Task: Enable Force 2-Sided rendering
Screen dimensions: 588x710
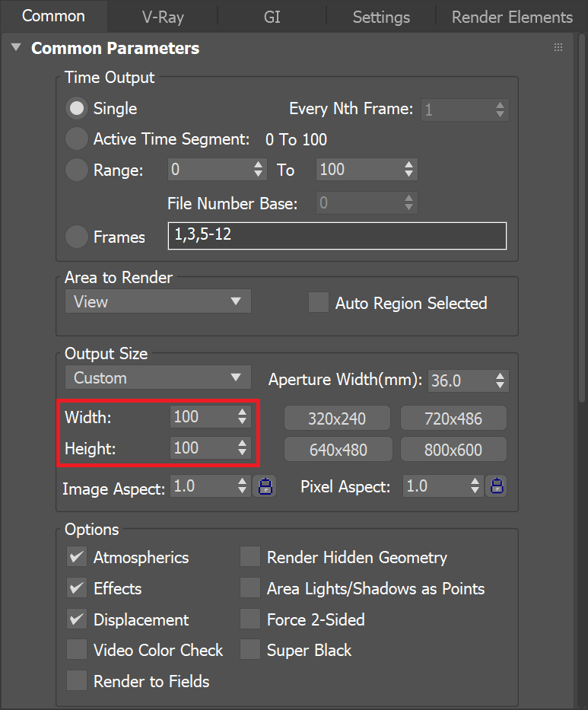Action: point(250,619)
